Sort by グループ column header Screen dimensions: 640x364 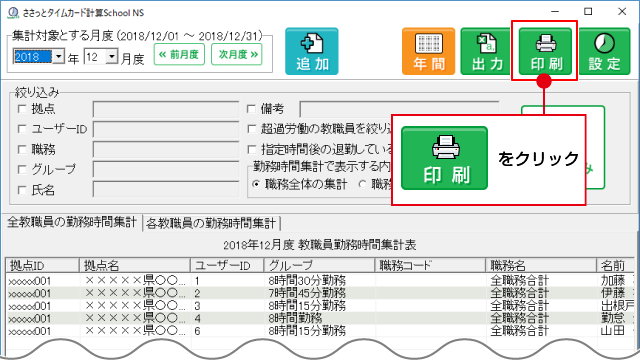[319, 266]
